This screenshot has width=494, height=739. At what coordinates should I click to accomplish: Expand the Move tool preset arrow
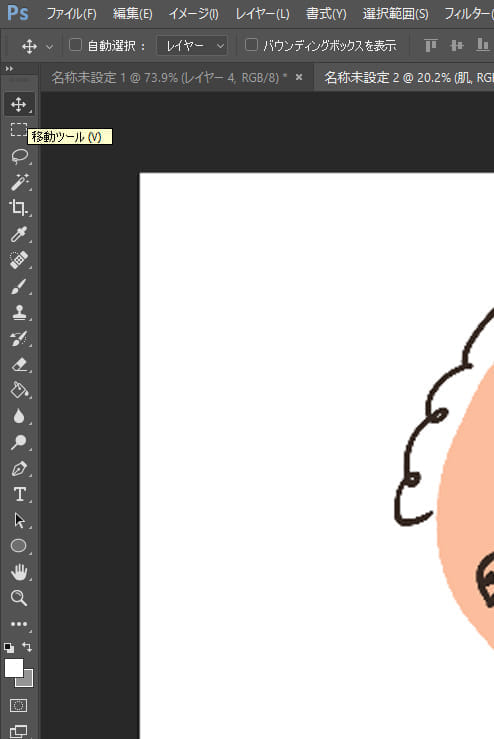click(49, 47)
